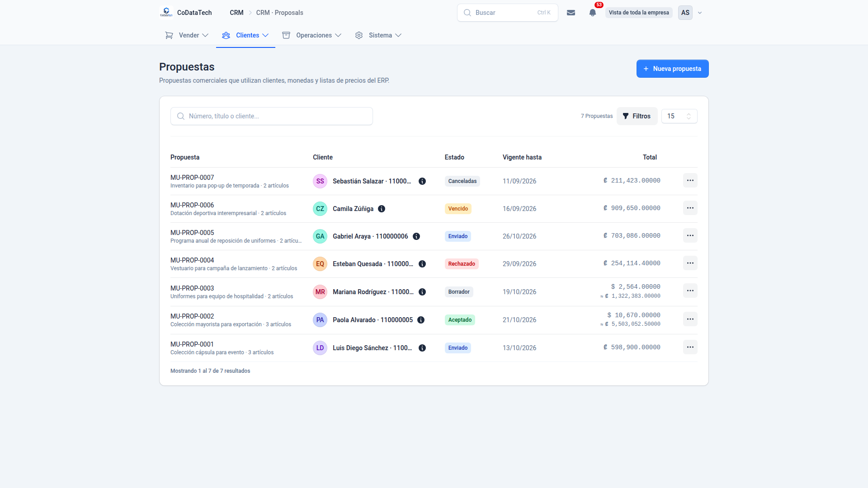Expand the Sistema menu
868x488 pixels.
click(378, 35)
